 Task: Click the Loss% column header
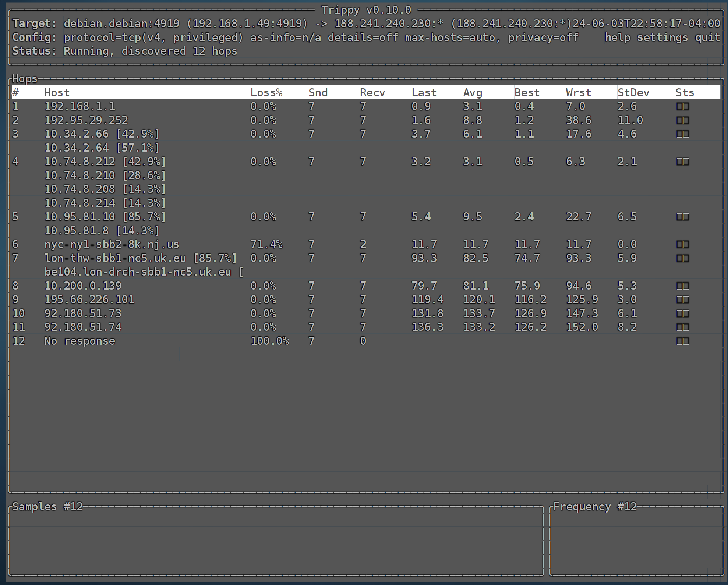[266, 93]
